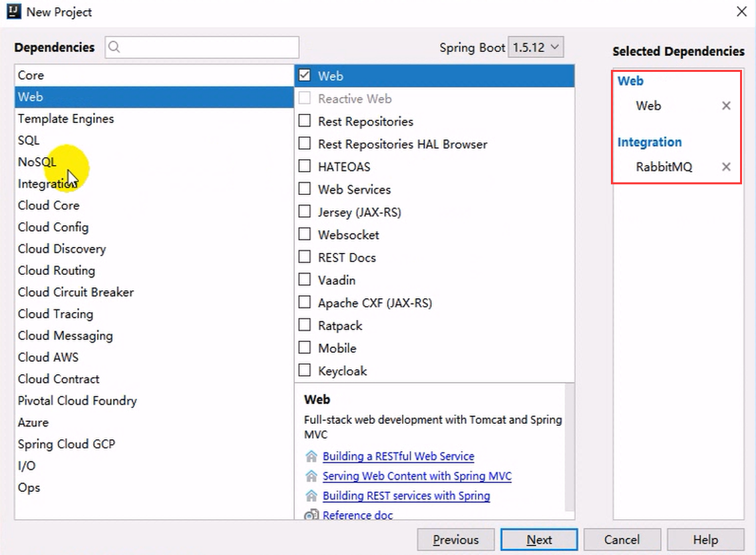Image resolution: width=756 pixels, height=555 pixels.
Task: Select Cloud Messaging category
Action: pos(154,335)
